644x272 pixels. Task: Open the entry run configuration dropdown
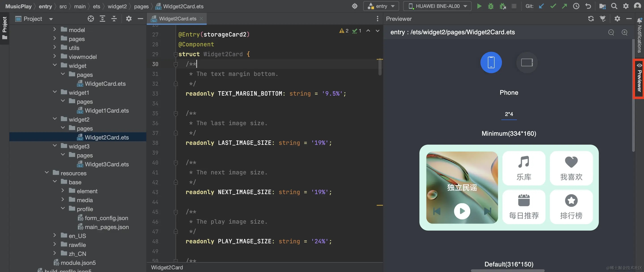pyautogui.click(x=381, y=6)
